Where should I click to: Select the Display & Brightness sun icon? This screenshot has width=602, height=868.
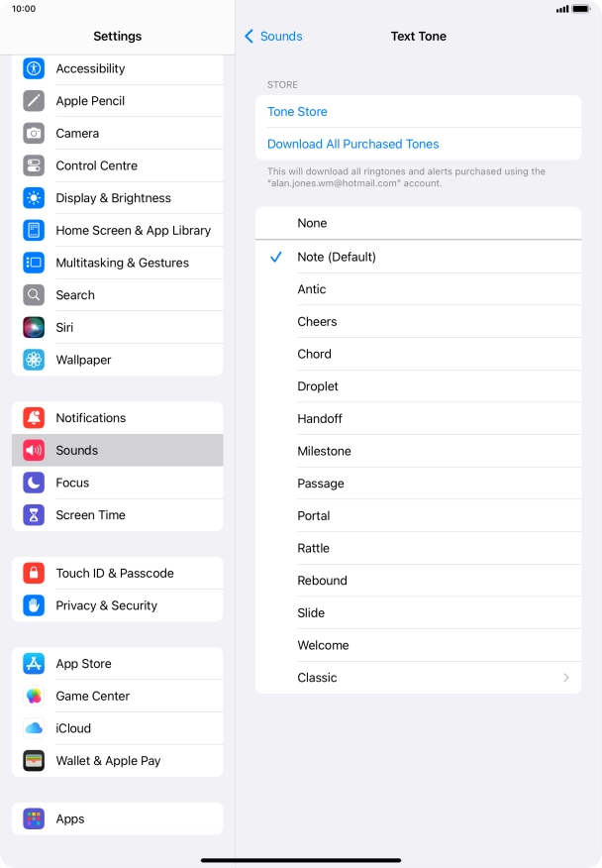34,198
